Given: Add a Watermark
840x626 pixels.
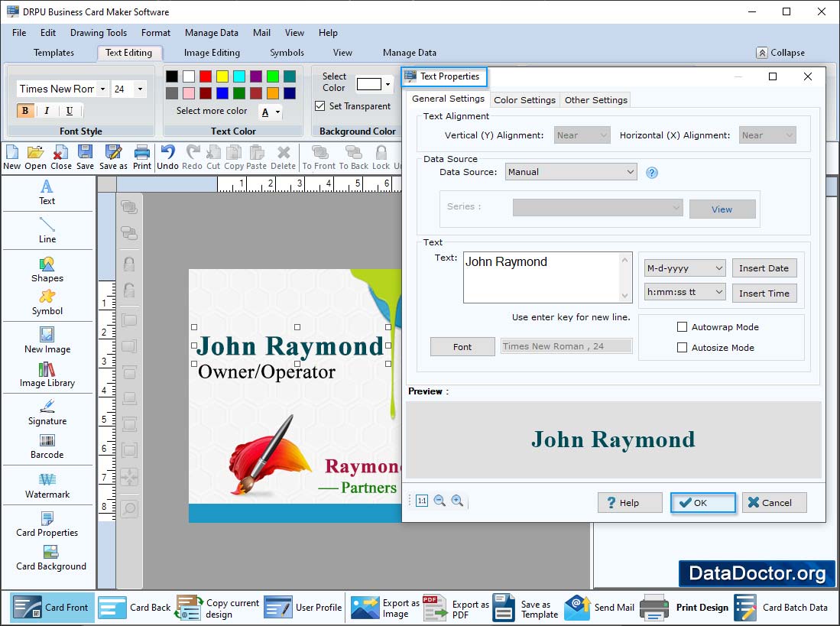Looking at the screenshot, I should coord(47,486).
